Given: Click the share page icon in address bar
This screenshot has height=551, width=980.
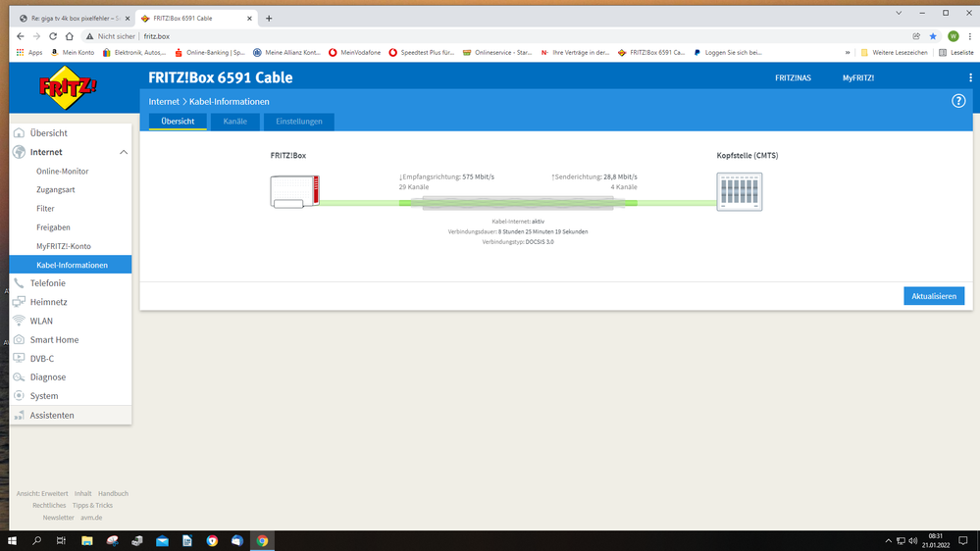Looking at the screenshot, I should [916, 36].
